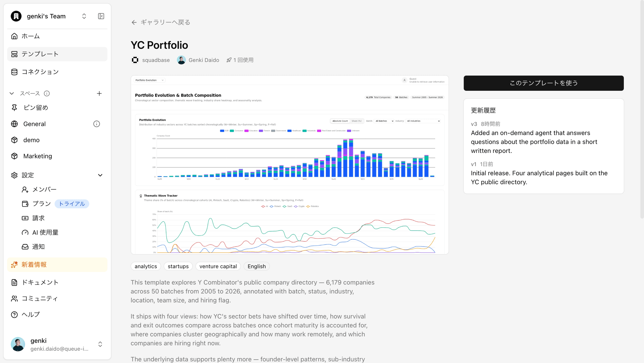
Task: Click the venture capital tag
Action: pyautogui.click(x=218, y=266)
